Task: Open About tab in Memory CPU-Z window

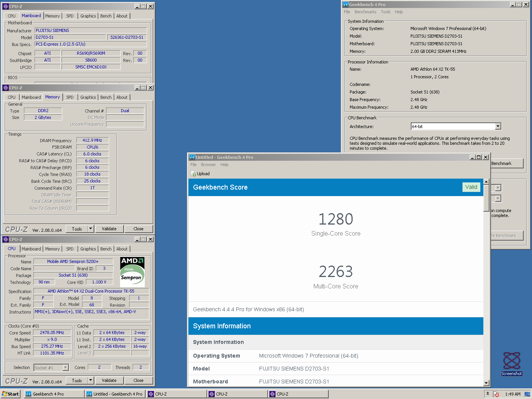Action: tap(122, 97)
